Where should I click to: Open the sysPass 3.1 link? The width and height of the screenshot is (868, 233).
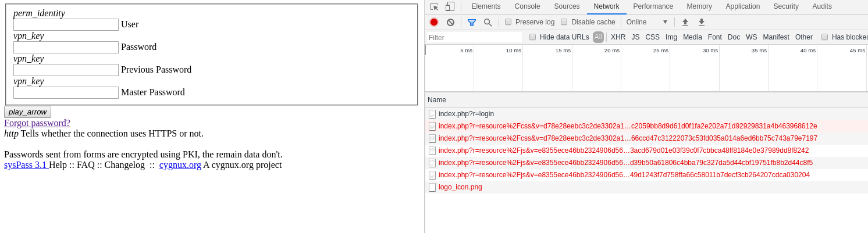point(26,164)
